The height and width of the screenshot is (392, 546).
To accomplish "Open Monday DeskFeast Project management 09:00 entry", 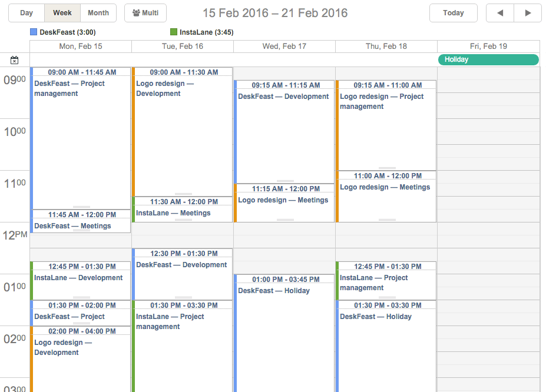I will (81, 138).
